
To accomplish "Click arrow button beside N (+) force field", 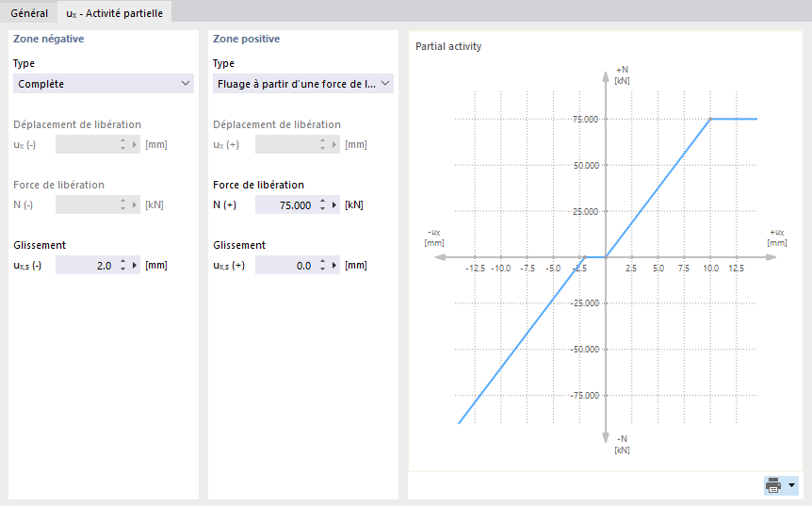I will click(x=335, y=205).
